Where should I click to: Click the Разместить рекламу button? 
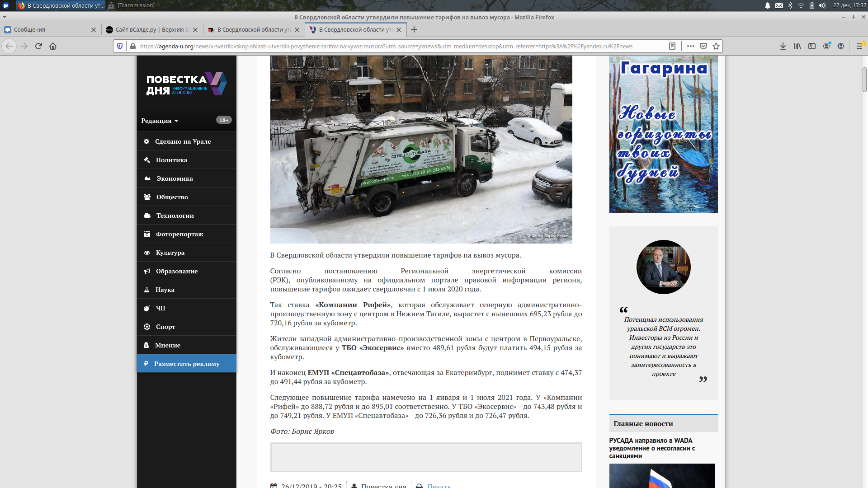tap(186, 364)
